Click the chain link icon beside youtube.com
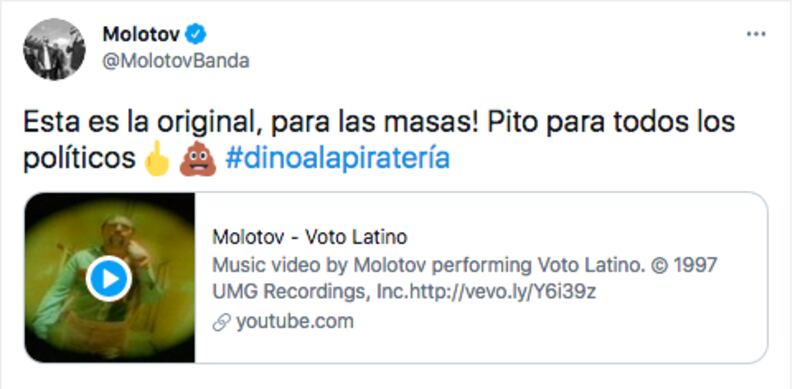This screenshot has height=389, width=800. tap(221, 322)
